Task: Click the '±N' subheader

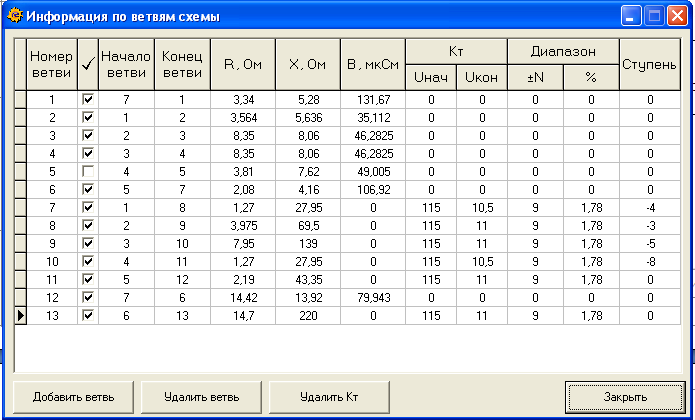Action: 535,78
